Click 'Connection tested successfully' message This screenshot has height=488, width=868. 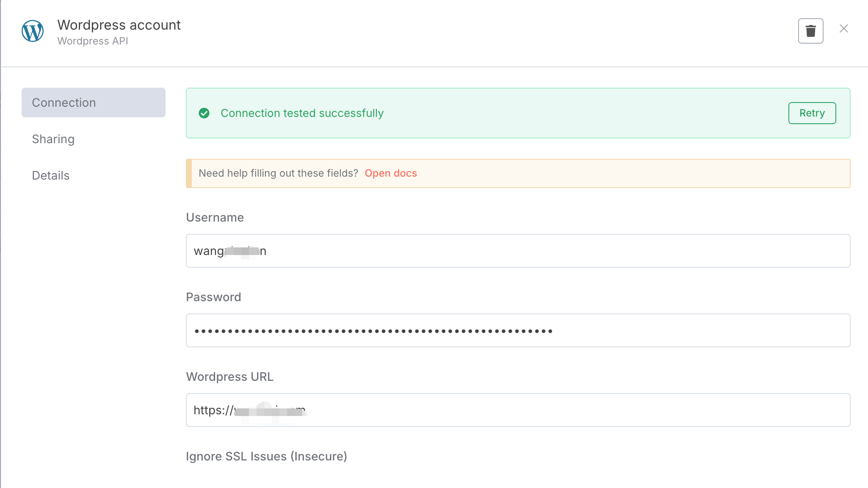pos(302,113)
